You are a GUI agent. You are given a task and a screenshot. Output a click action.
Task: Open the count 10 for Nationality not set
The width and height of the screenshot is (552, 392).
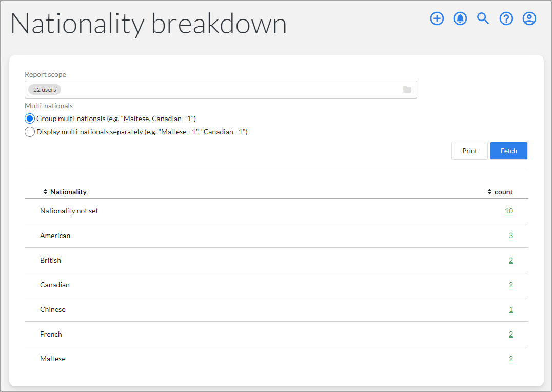(509, 211)
